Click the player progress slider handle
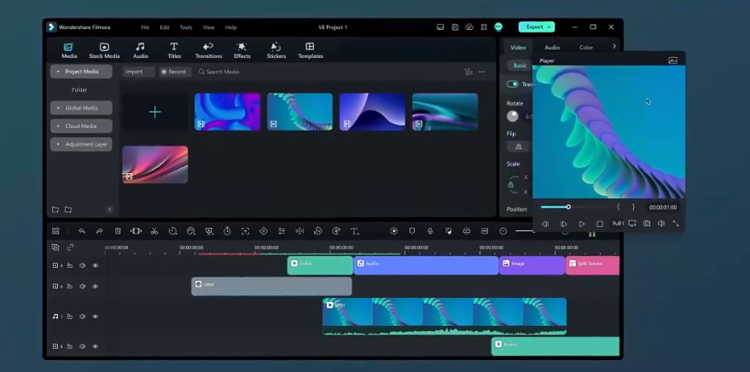This screenshot has height=372, width=750. (568, 207)
